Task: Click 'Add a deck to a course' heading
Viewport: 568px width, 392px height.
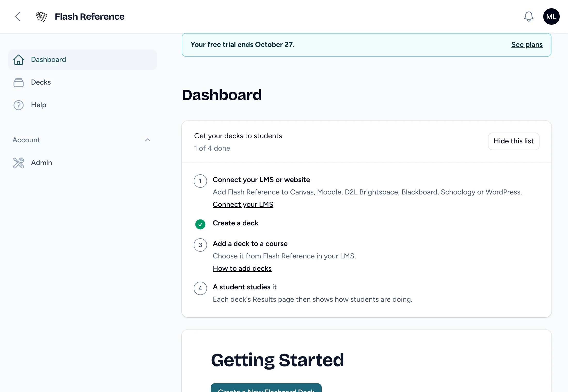Action: coord(250,243)
